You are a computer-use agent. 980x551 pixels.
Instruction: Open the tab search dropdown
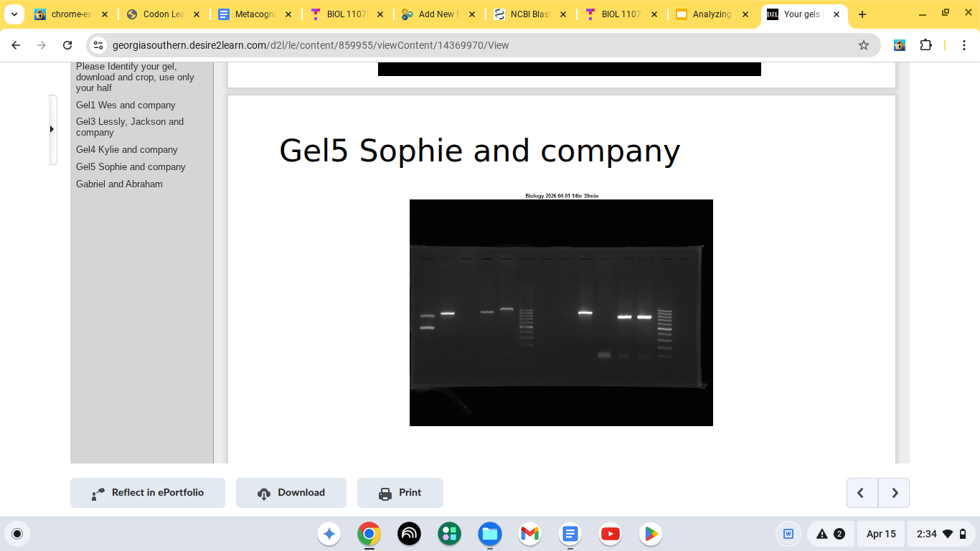click(14, 14)
